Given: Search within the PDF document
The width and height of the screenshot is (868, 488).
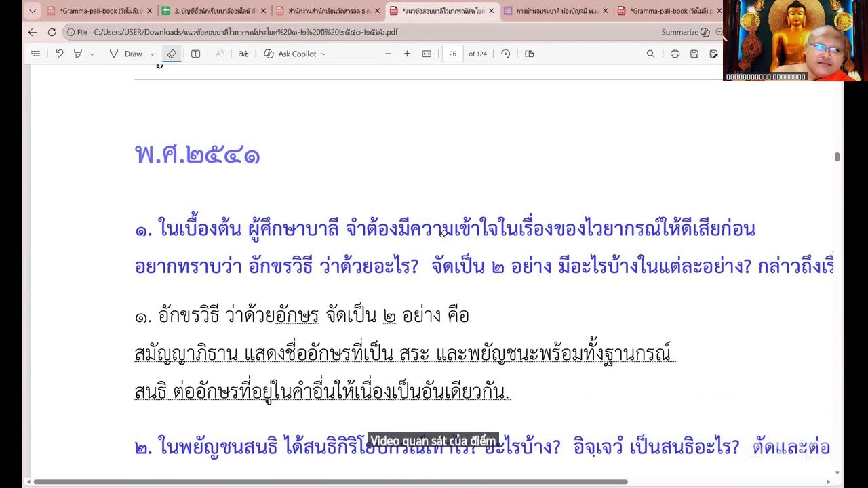Looking at the screenshot, I should [650, 54].
